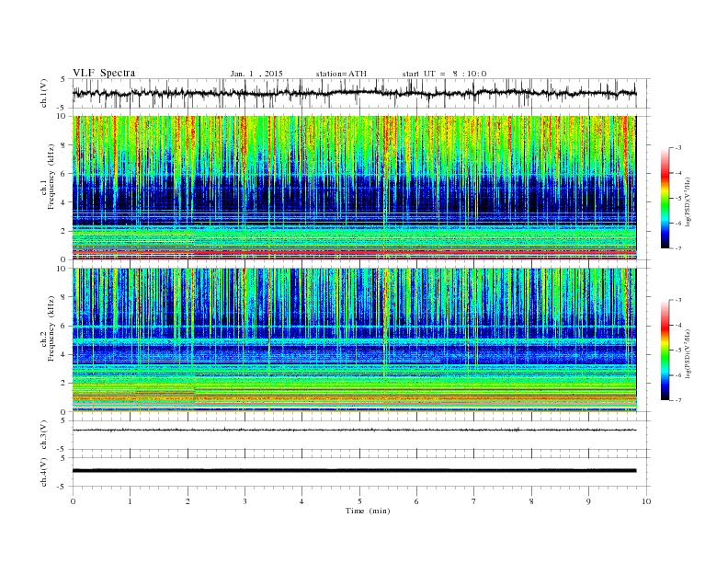Click the ch.1 PSD color scale bar
This screenshot has height=563, width=728.
point(665,198)
